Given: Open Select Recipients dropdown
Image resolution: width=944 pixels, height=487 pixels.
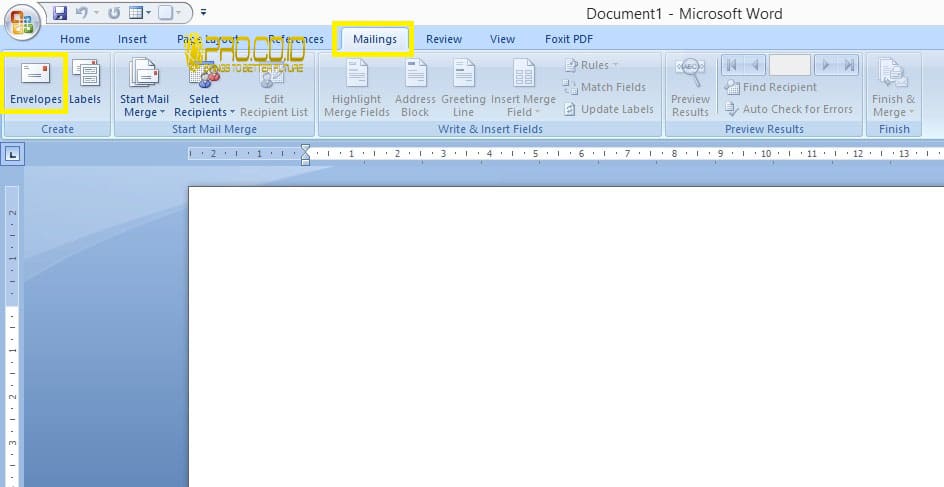Looking at the screenshot, I should pos(204,88).
